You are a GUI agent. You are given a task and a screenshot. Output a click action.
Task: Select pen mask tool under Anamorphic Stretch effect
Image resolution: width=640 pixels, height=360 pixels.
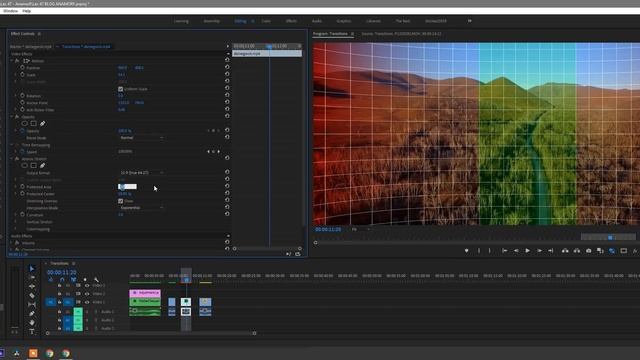pyautogui.click(x=42, y=165)
